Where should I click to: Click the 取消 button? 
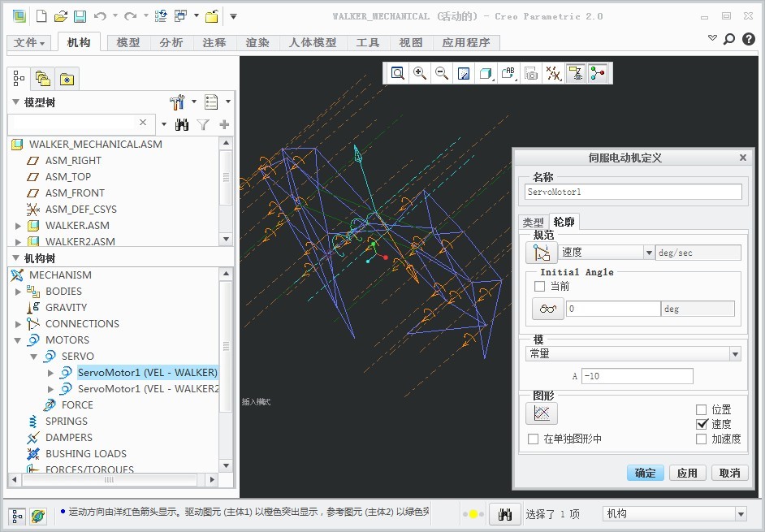pyautogui.click(x=729, y=473)
